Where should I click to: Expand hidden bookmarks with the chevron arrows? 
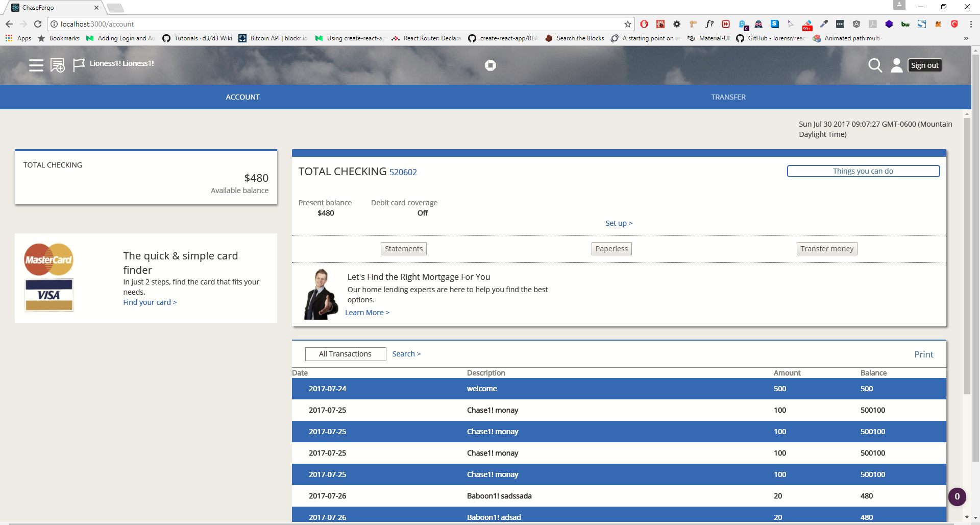966,38
